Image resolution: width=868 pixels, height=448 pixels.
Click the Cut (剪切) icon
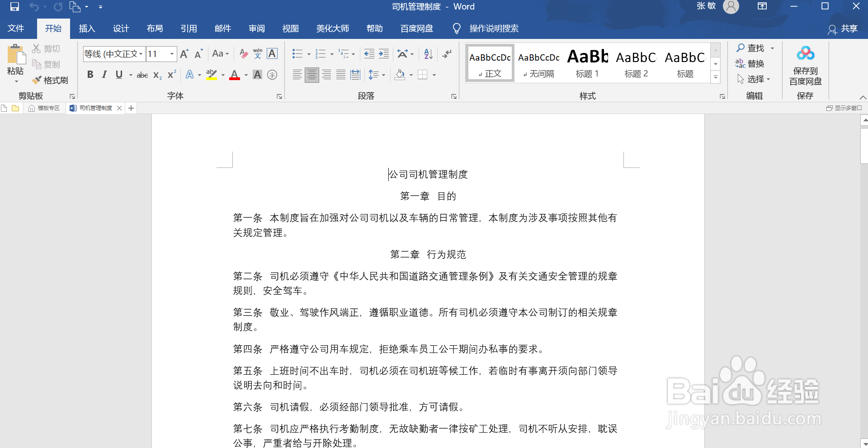click(x=46, y=48)
